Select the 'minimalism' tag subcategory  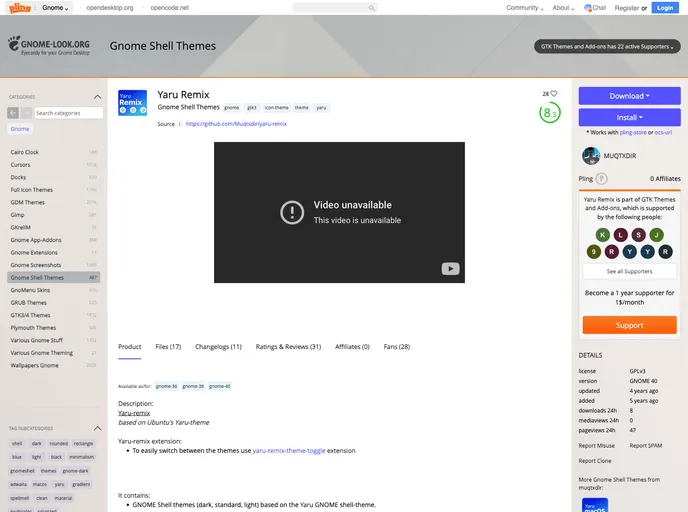click(81, 457)
